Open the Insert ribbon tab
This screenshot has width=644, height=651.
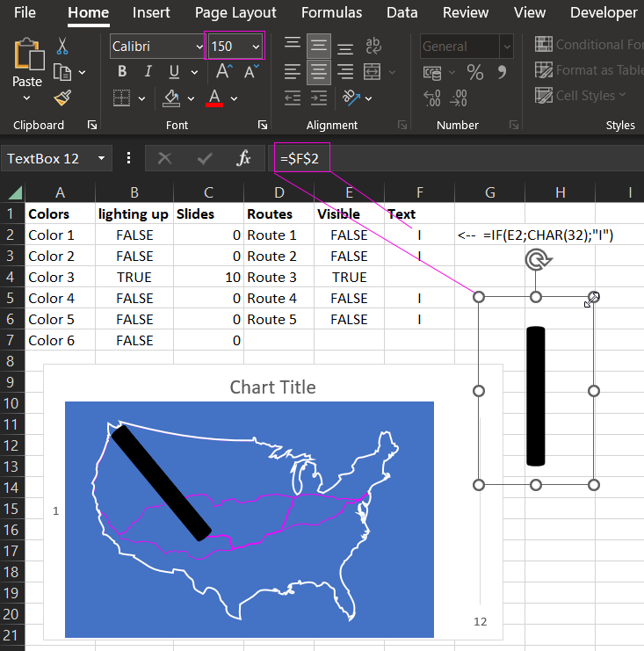tap(151, 12)
